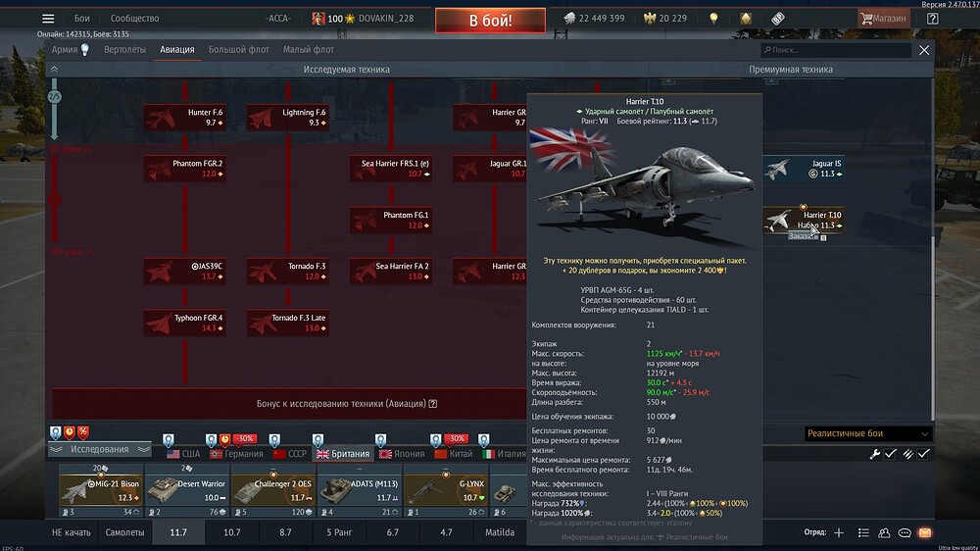This screenshot has height=551, width=980.
Task: Expand Исследования panel left chevrons
Action: tap(56, 450)
